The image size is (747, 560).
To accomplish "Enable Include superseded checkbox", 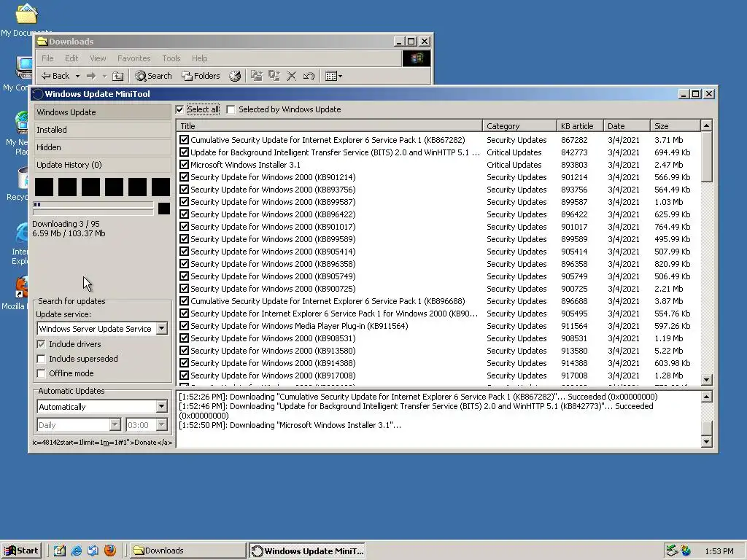I will click(41, 359).
